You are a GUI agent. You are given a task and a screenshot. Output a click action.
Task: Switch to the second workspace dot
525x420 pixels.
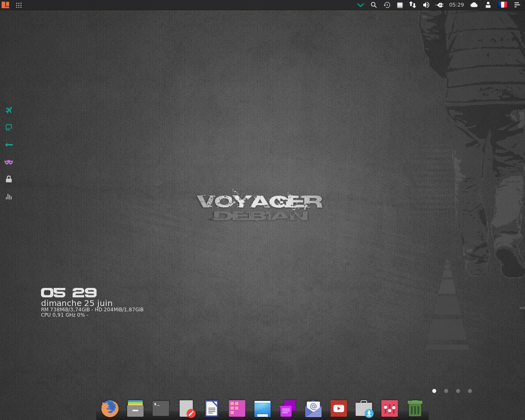[446, 391]
